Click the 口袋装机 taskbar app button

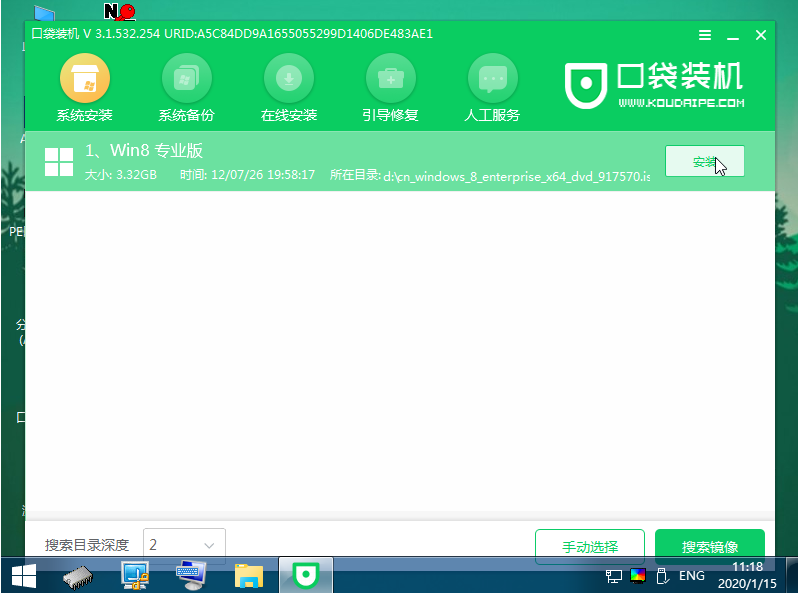[x=306, y=575]
